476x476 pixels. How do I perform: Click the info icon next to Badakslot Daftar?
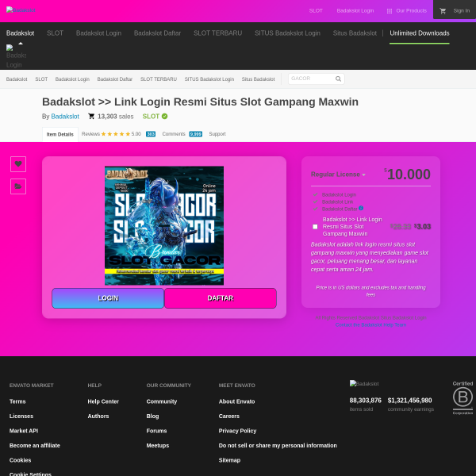tap(361, 208)
